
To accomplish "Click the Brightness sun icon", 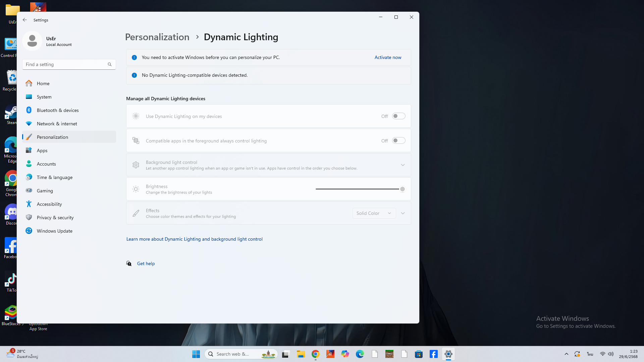I will [136, 189].
